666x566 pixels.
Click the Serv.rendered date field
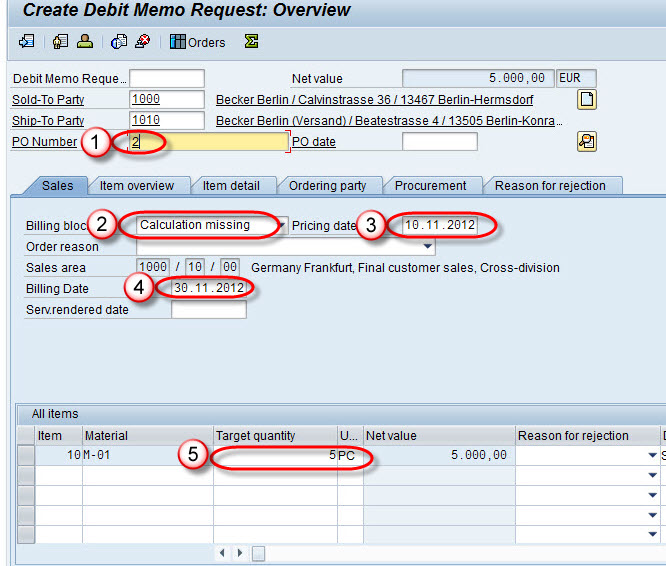pos(208,310)
